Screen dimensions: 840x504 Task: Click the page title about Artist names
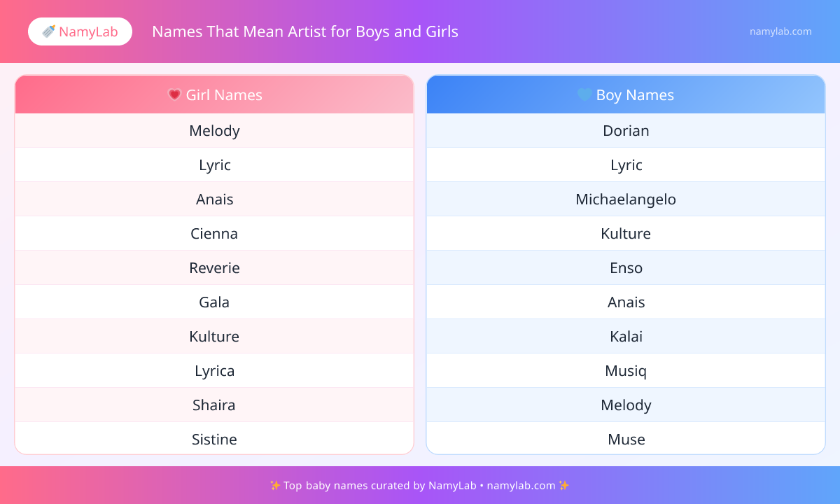point(305,31)
